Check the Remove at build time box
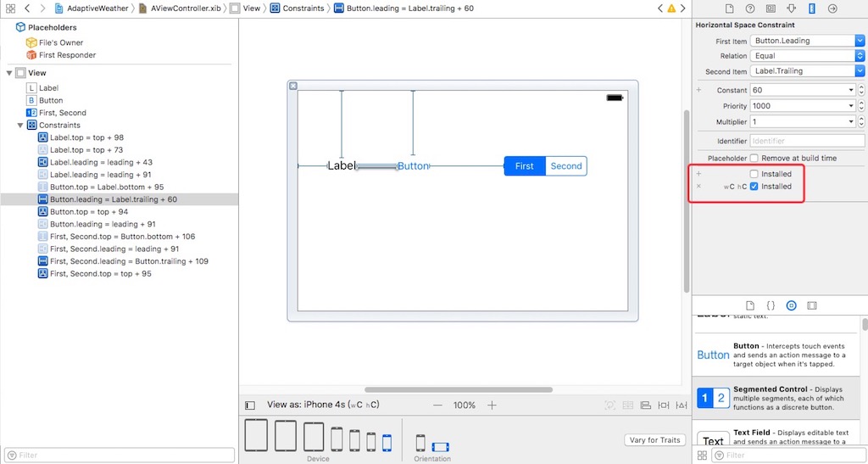 point(754,158)
